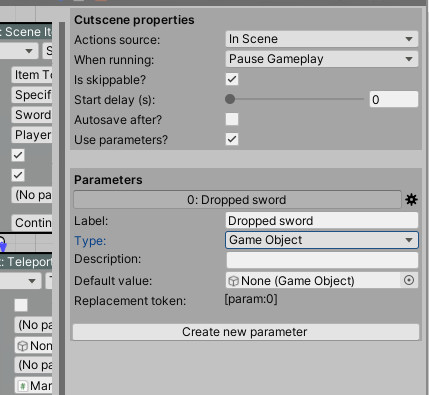Click the Label field containing Dropped sword

pos(322,221)
